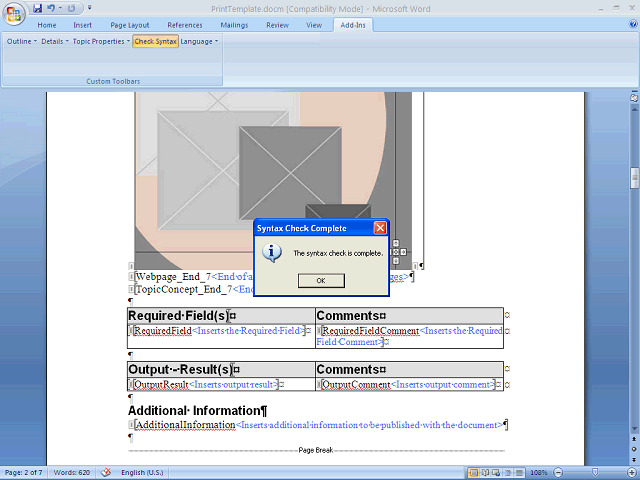The image size is (640, 480).
Task: Click the light gray placeholder image
Action: tap(198, 171)
